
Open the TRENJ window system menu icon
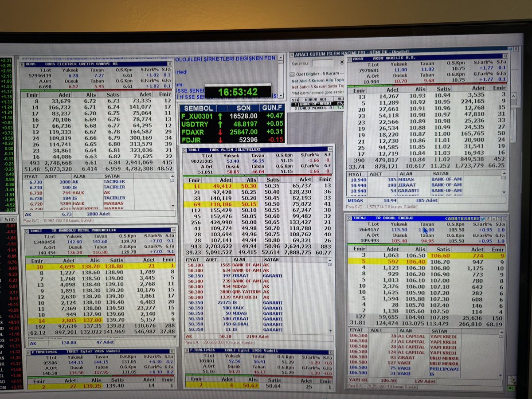349,218
